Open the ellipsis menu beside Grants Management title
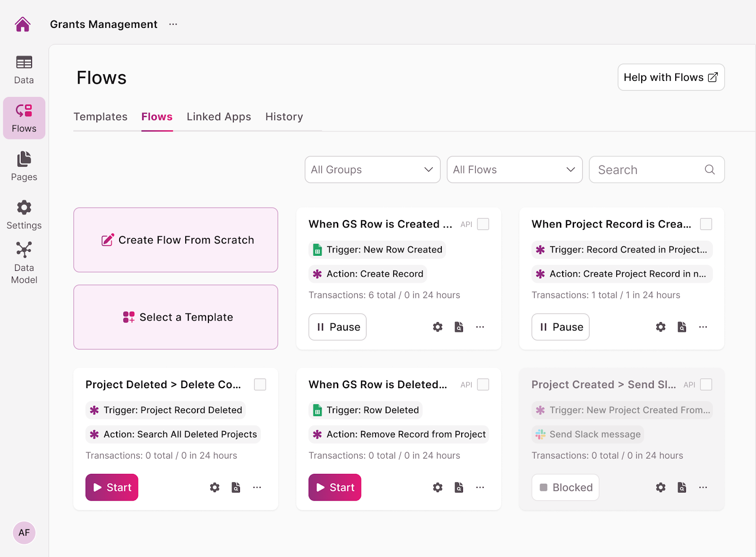 (x=173, y=24)
